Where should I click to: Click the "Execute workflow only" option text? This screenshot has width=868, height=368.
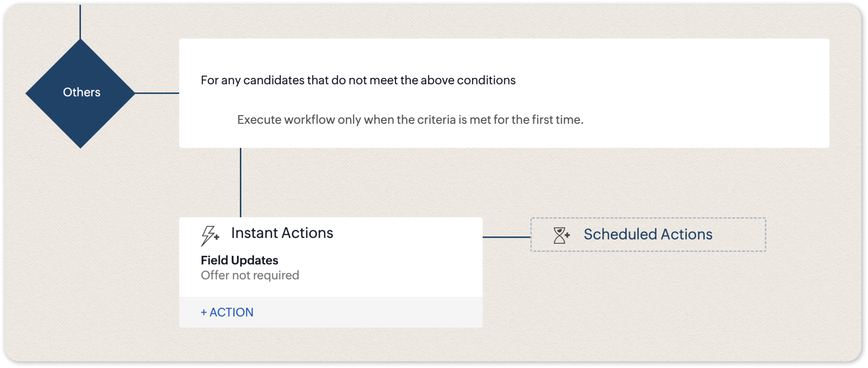click(x=410, y=120)
